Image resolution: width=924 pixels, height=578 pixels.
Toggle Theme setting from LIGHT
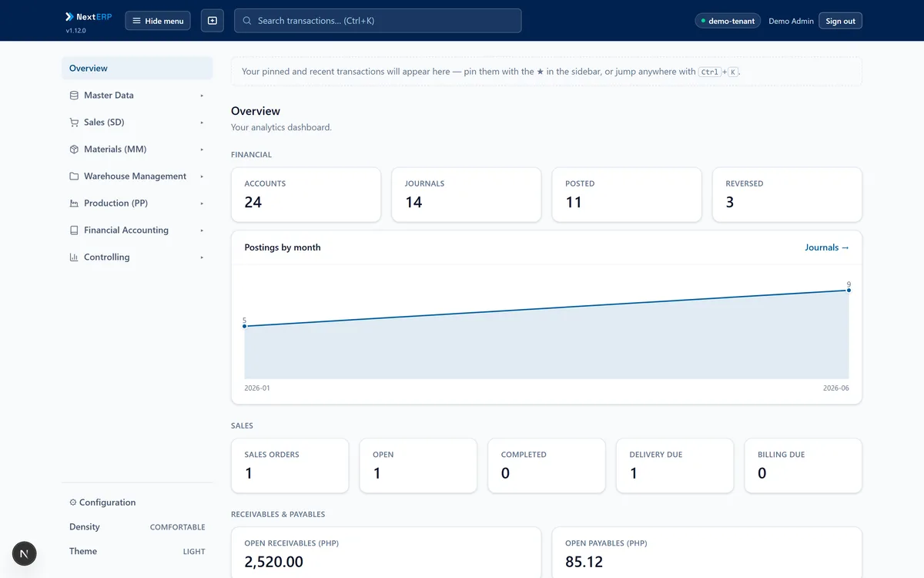(137, 551)
